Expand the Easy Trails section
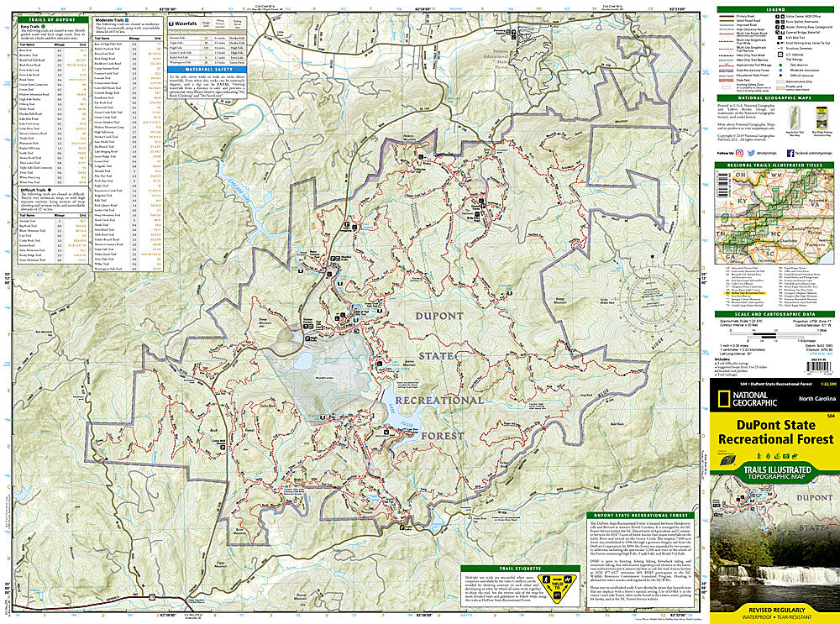 [x=32, y=24]
